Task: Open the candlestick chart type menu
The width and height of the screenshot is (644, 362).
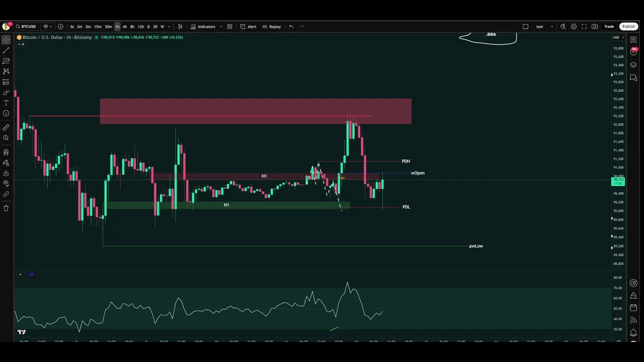Action: coord(180,27)
